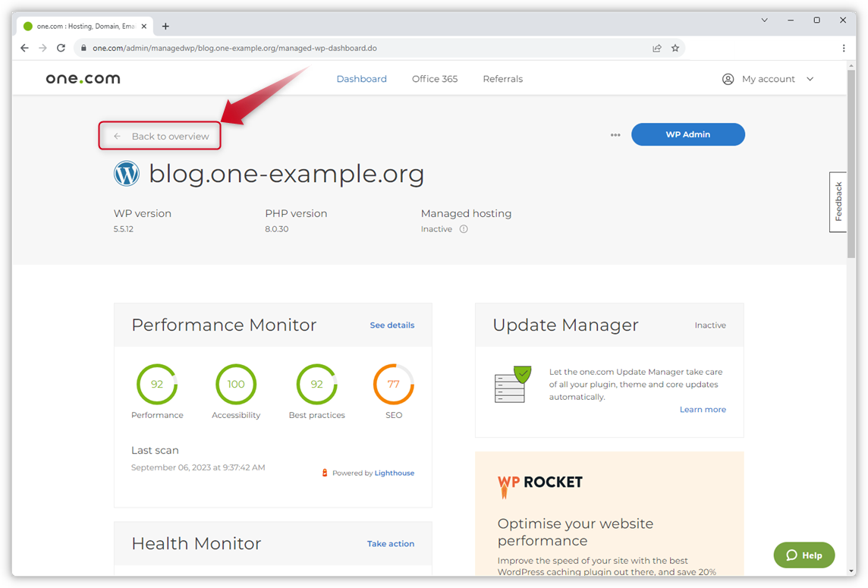Click the Feedback tab on the right edge

click(x=838, y=202)
